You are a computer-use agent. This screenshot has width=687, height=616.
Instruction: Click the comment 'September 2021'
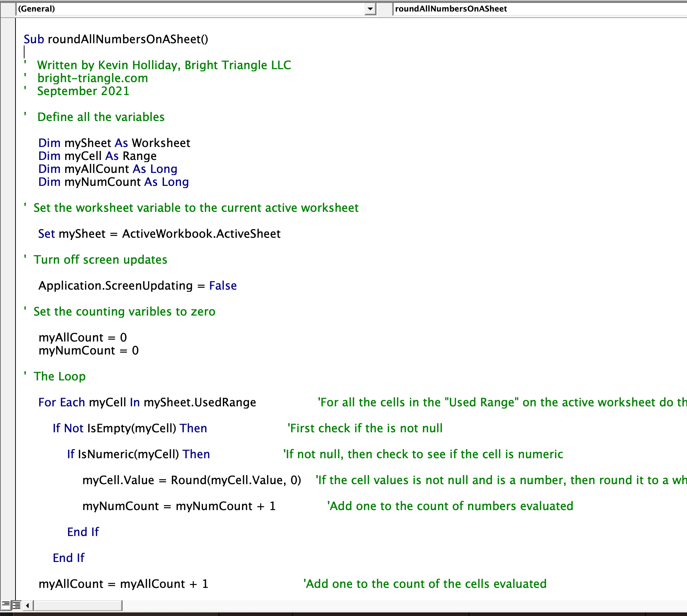pyautogui.click(x=83, y=91)
